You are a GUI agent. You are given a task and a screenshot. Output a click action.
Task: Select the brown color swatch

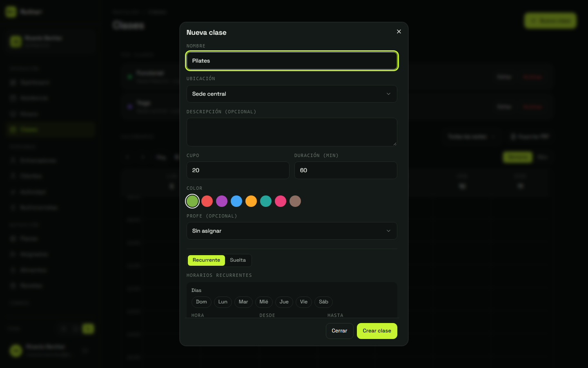[x=295, y=201]
